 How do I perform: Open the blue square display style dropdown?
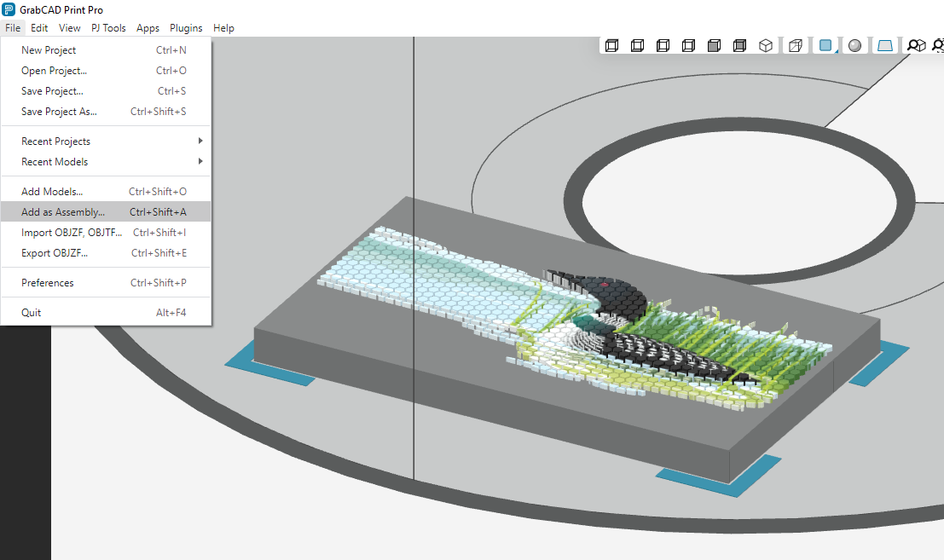pos(825,46)
